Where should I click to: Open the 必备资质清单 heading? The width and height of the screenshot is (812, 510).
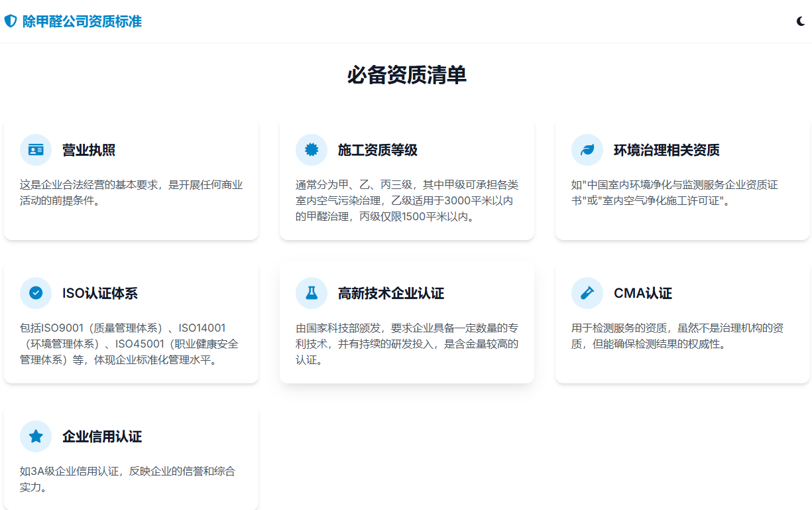pyautogui.click(x=406, y=76)
